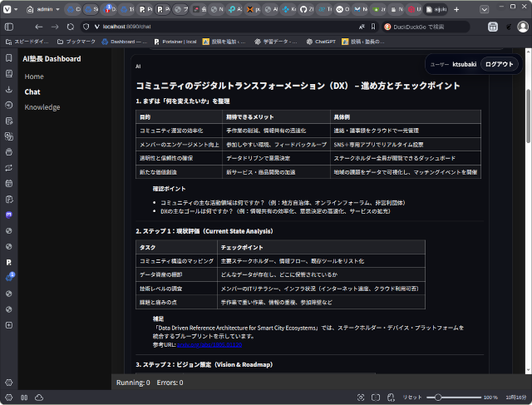Screen dimensions: 532x405
Task: Click the リセット zoom reset button
Action: pyautogui.click(x=412, y=398)
